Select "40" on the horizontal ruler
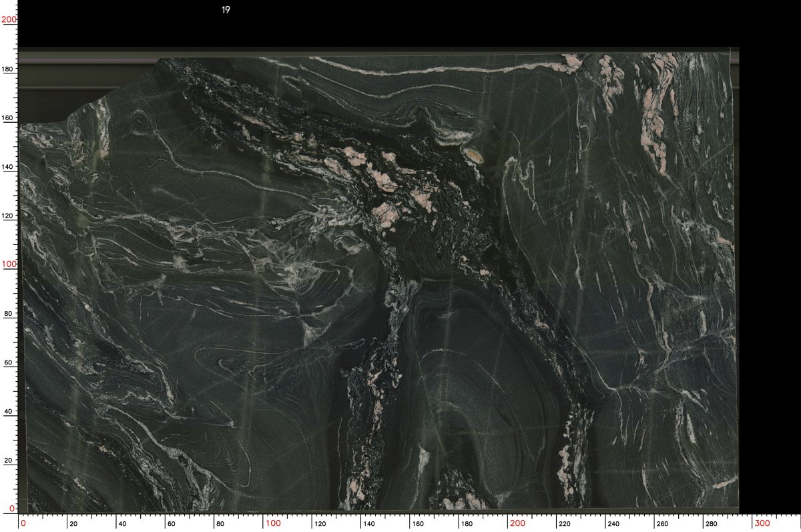The width and height of the screenshot is (801, 532). (122, 524)
